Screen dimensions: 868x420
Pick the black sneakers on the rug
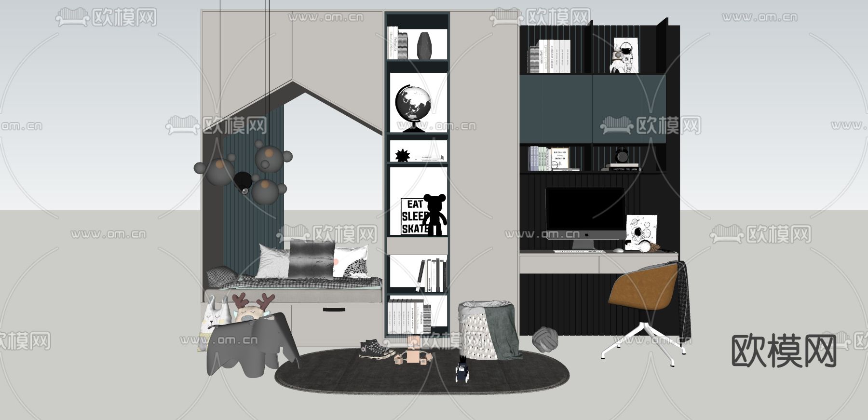(377, 350)
